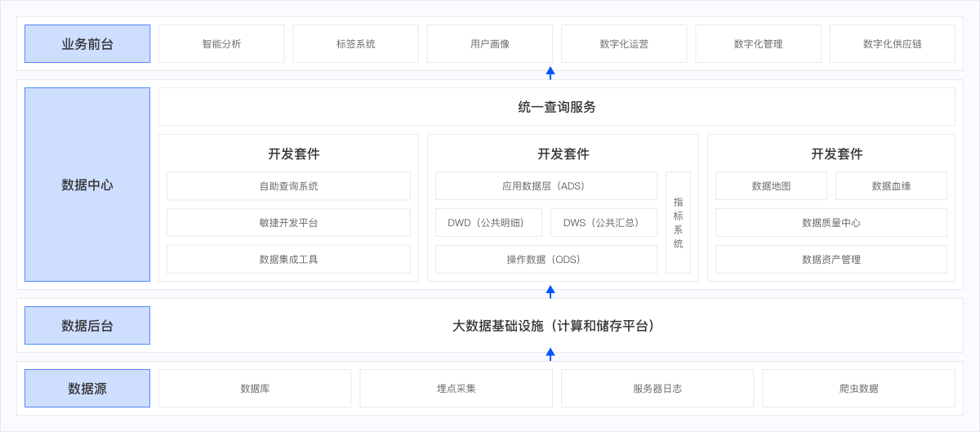Click the blue arrow between 数据中心 and 数据后台
This screenshot has width=980, height=432.
[x=550, y=292]
